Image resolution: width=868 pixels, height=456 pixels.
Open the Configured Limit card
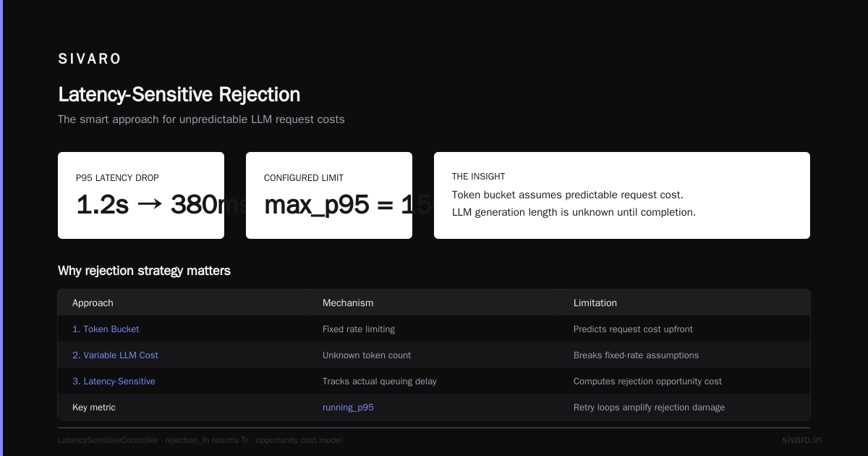329,195
